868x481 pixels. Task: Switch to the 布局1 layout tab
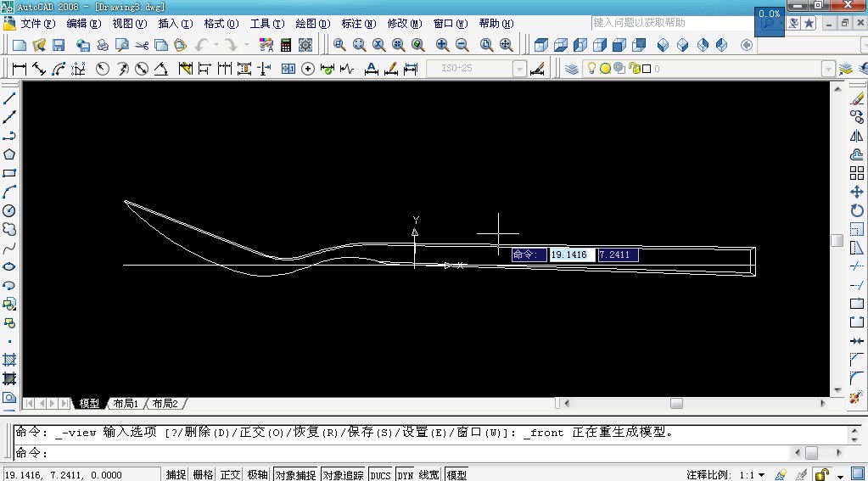point(126,404)
